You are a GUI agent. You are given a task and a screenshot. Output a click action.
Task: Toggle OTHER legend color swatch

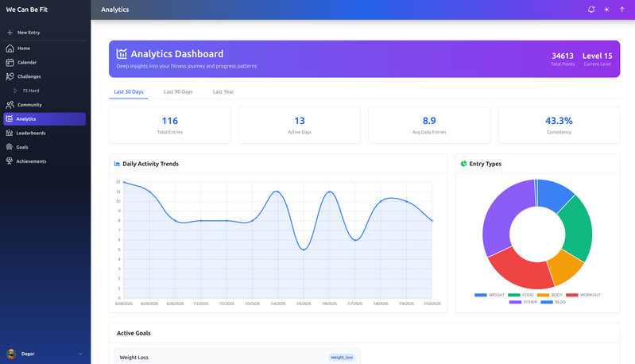[515, 302]
